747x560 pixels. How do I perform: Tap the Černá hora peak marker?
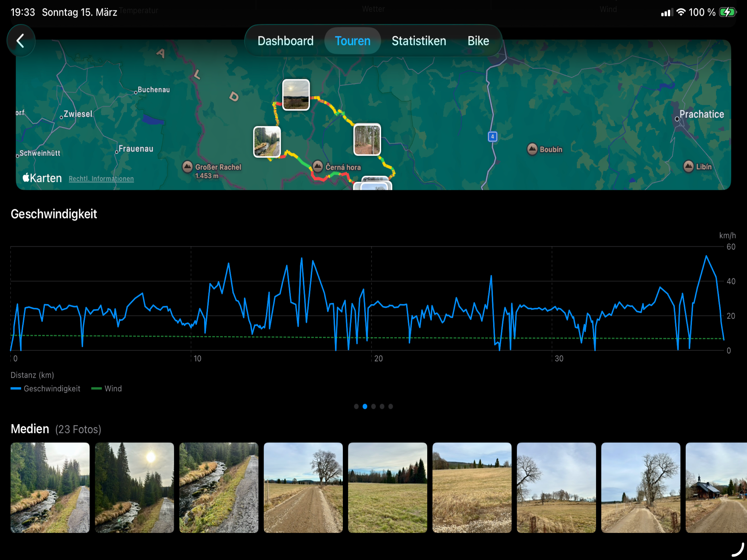tap(317, 166)
